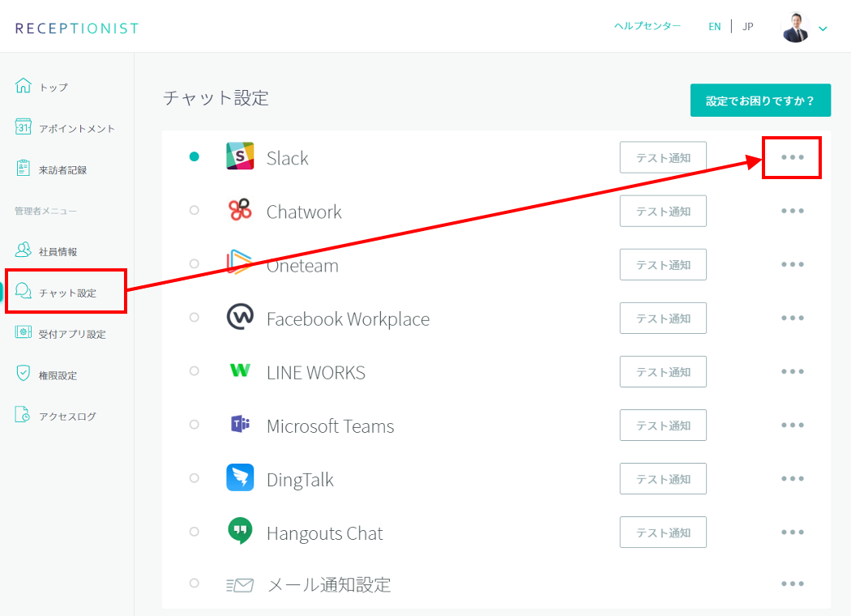Expand the user profile dropdown arrow

tap(823, 28)
